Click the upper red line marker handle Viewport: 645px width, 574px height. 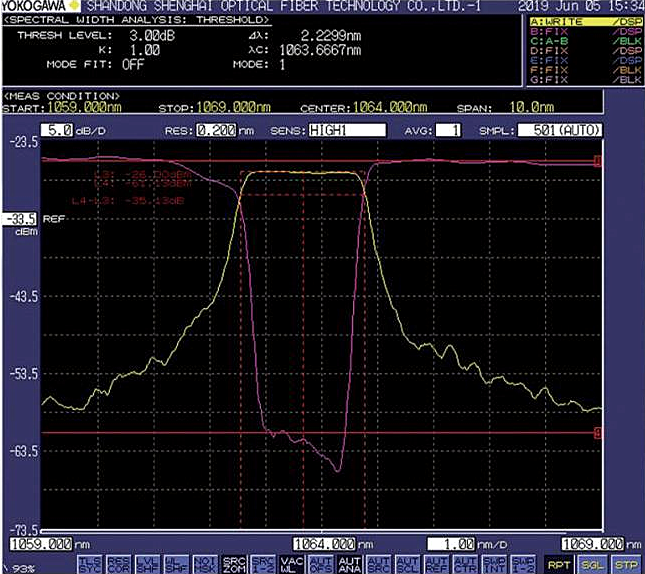pos(597,160)
